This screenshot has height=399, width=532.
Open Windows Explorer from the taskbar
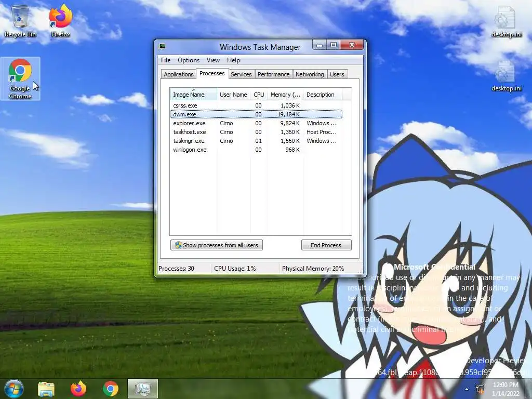[46, 389]
